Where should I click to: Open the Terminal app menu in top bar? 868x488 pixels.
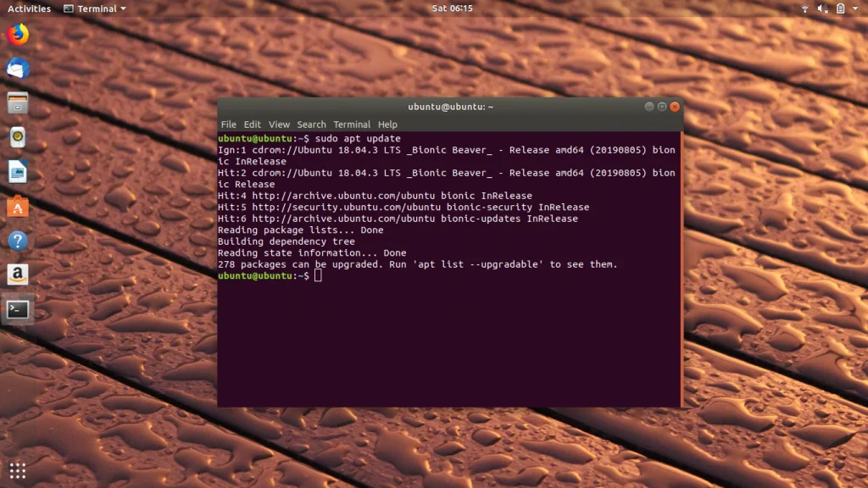[95, 8]
